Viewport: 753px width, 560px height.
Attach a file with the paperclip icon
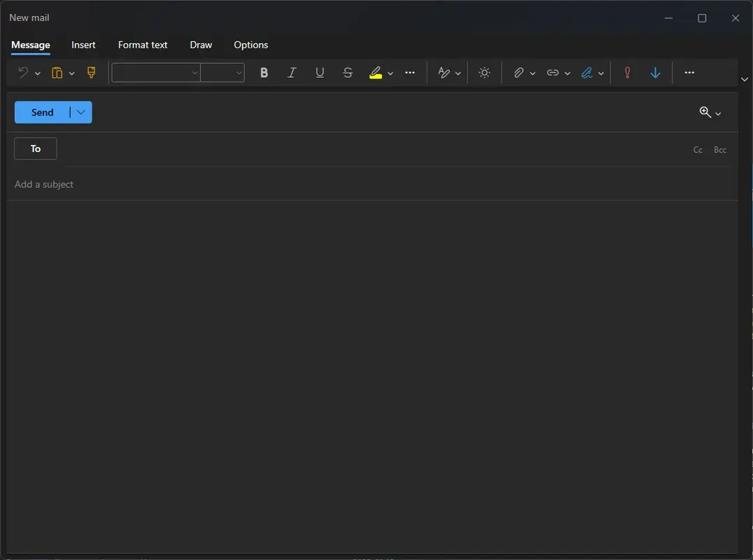pos(519,72)
